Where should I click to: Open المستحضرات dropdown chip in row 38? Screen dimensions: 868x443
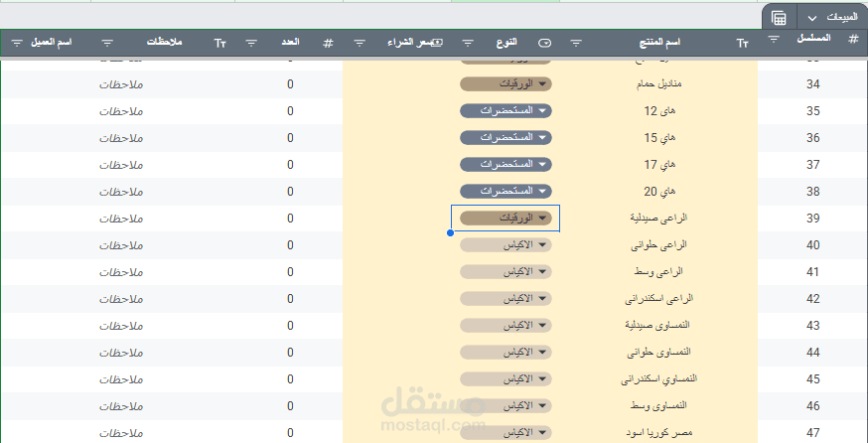506,191
